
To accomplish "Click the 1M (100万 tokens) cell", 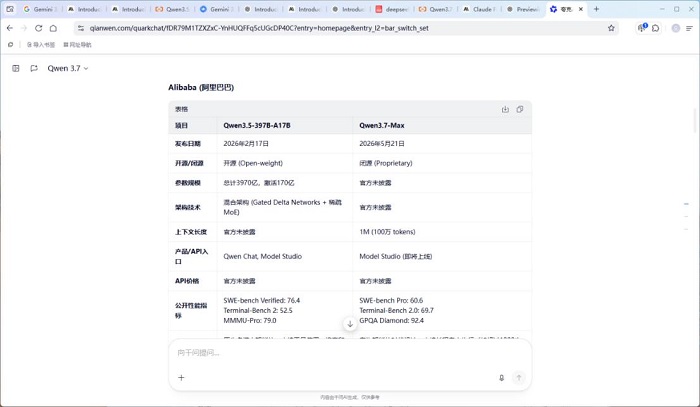I will [x=387, y=232].
